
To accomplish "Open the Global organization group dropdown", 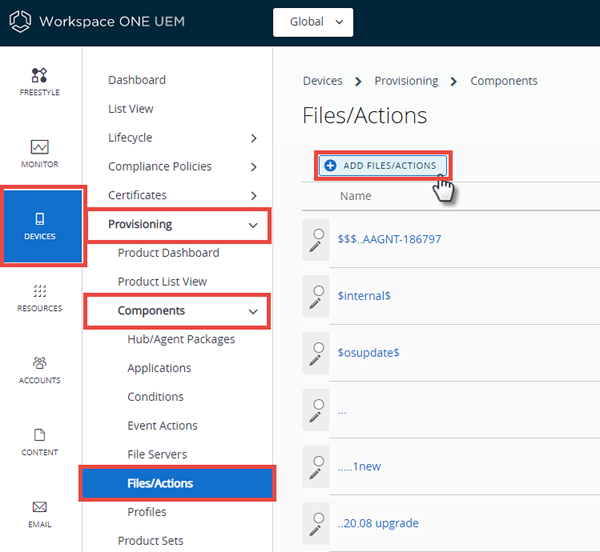I will point(313,22).
